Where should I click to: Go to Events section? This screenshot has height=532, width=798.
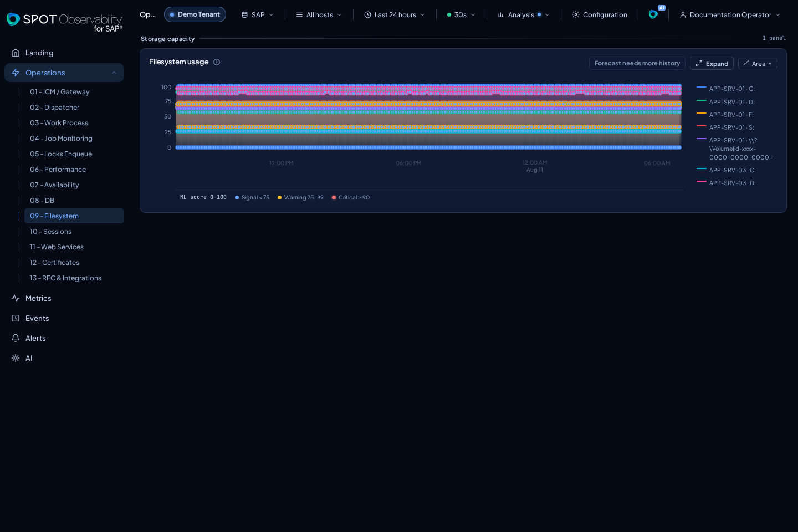64,318
